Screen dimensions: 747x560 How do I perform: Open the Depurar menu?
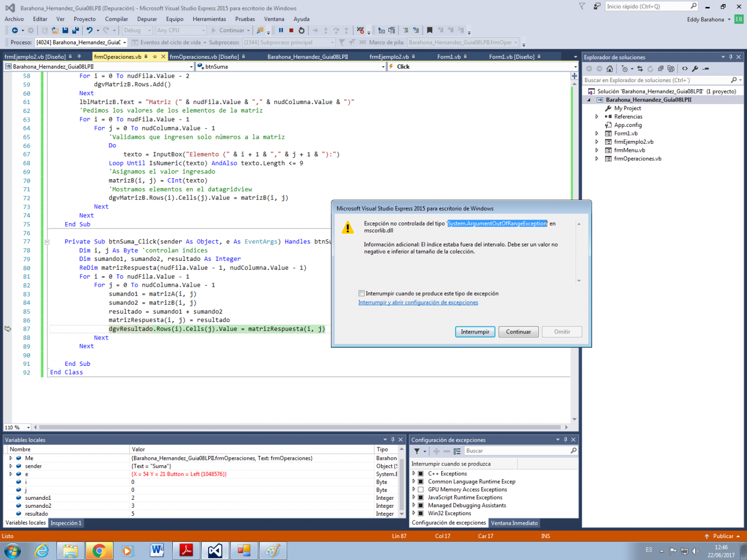(x=147, y=19)
